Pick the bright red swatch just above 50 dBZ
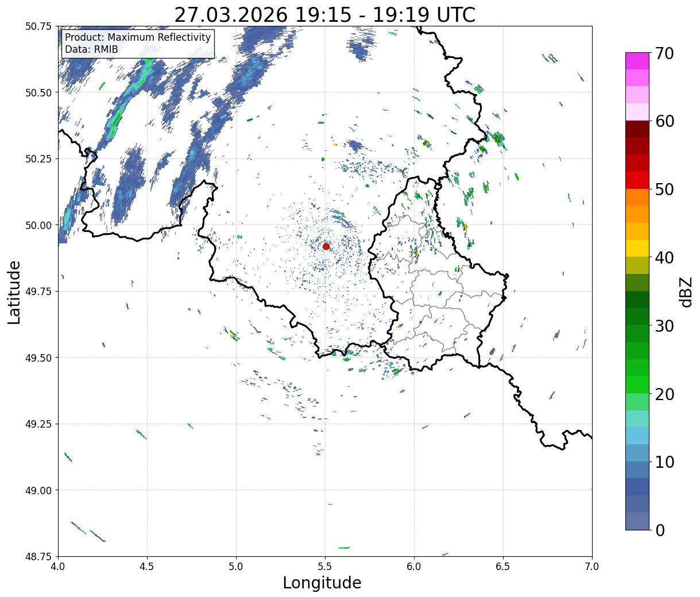 pos(637,180)
